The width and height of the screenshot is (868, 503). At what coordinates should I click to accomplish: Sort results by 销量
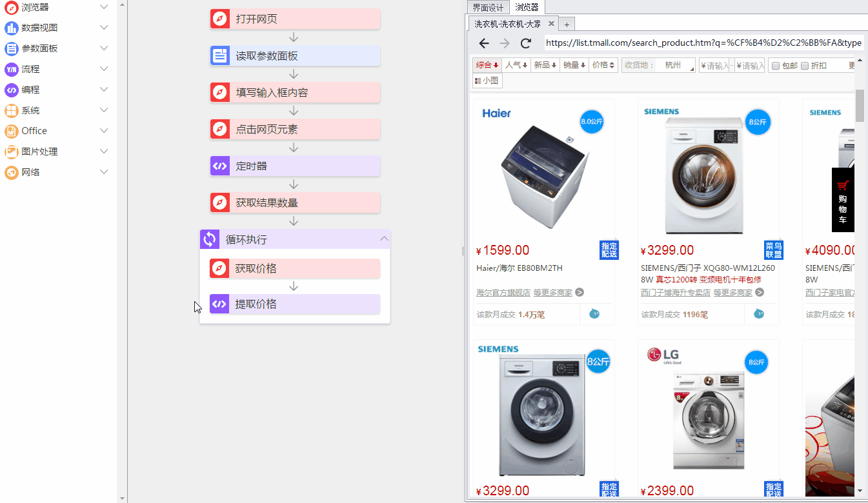click(574, 65)
